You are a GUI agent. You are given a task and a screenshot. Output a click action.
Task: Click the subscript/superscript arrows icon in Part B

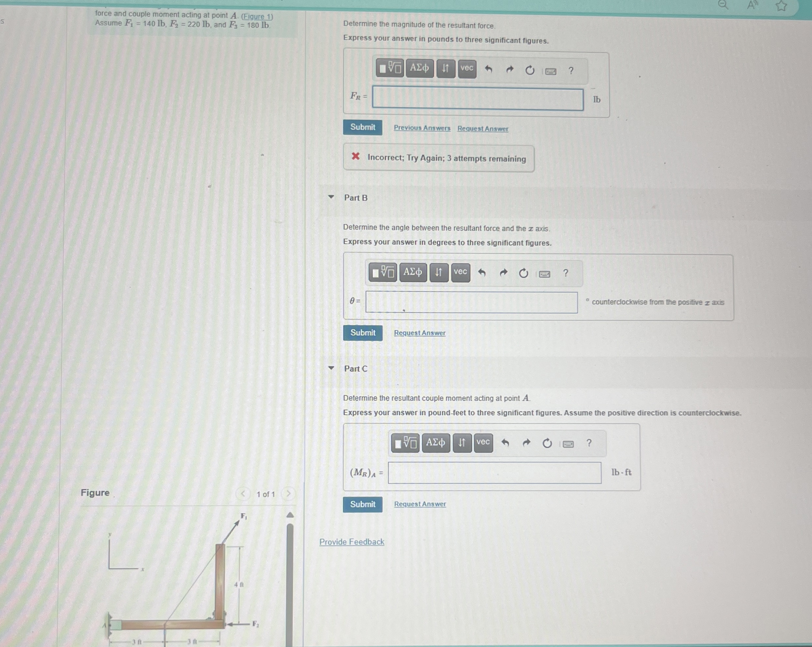[438, 273]
